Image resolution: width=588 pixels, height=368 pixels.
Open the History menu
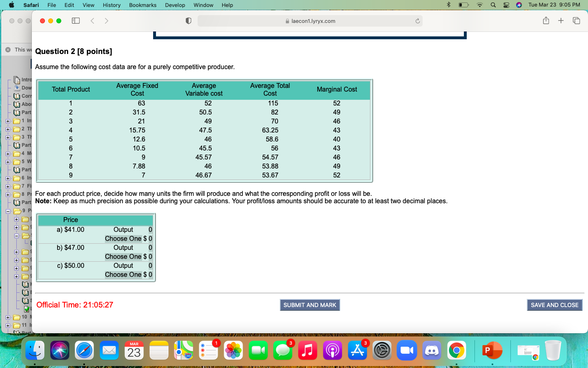click(x=111, y=5)
